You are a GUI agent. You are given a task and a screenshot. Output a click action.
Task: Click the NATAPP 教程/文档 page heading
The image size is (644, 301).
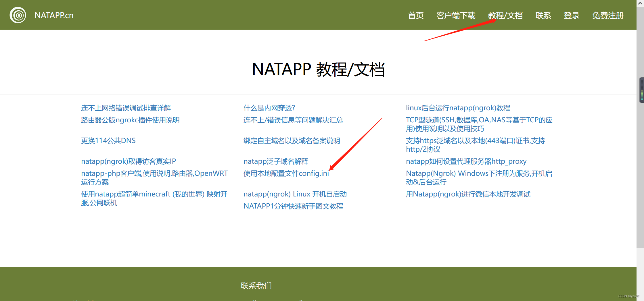(x=318, y=69)
